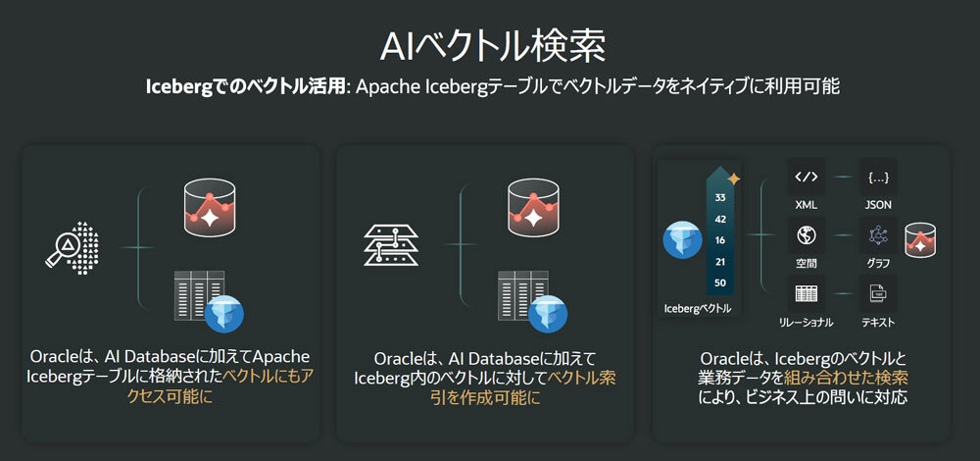980x461 pixels.
Task: Click the stacked layers vector index icon
Action: (391, 246)
